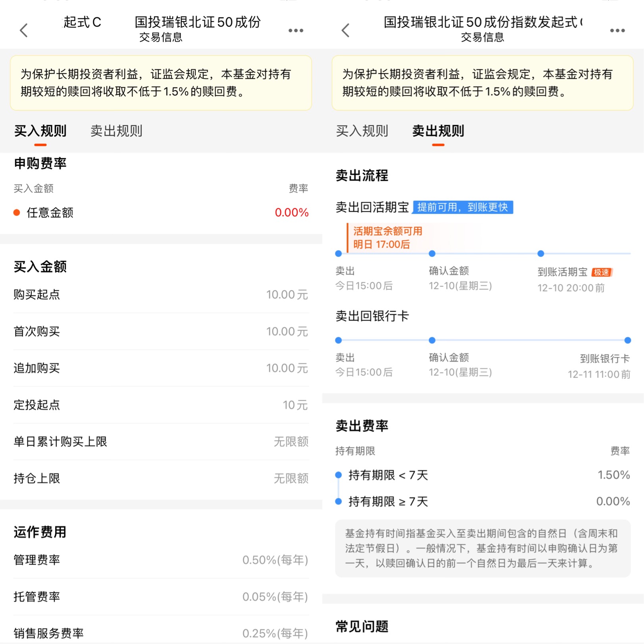Click the 任意金额 orange bullet row
Viewport: 644px width, 644px height.
[x=161, y=212]
